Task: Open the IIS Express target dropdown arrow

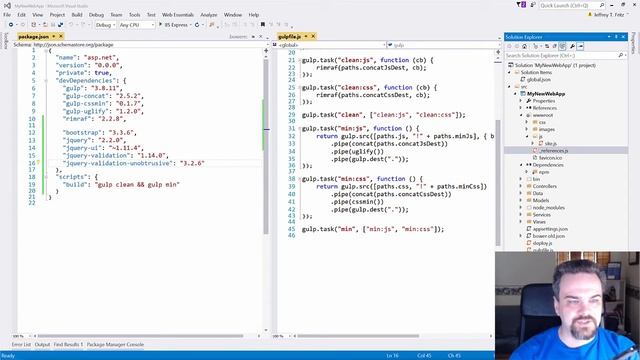Action: click(x=191, y=25)
